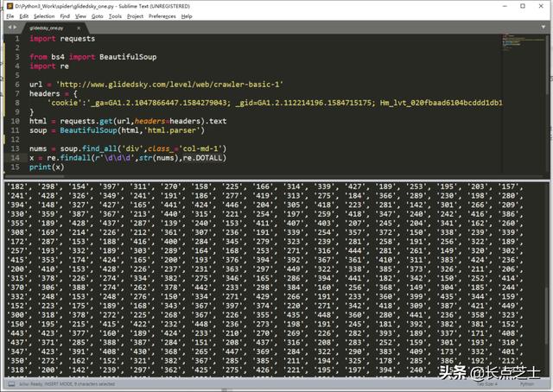The image size is (553, 392).
Task: Open the Tools menu
Action: tap(115, 16)
